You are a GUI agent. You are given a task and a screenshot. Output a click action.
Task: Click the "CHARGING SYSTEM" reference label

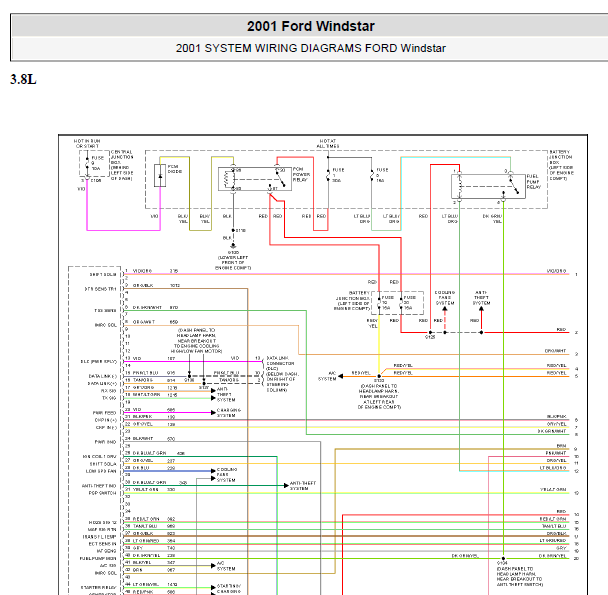pos(229,413)
